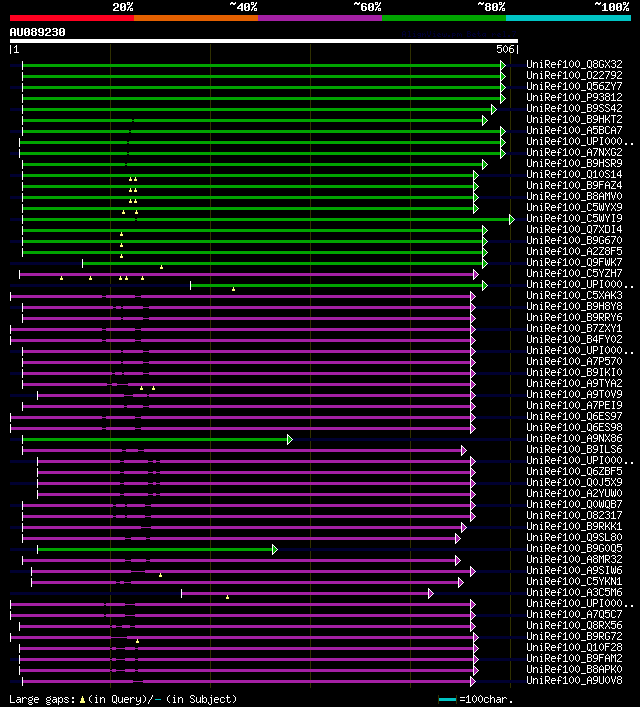Choose the UniRef100_C5WYI9 label

coord(574,218)
